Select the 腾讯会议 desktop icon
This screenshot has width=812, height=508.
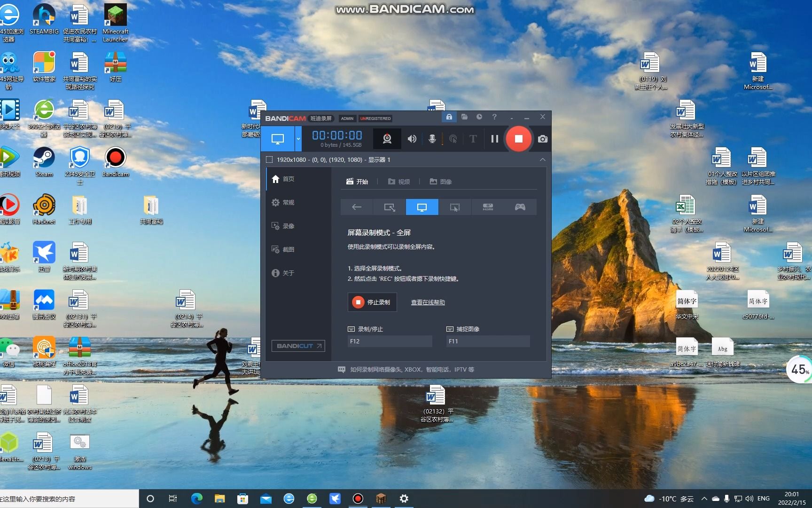(44, 304)
